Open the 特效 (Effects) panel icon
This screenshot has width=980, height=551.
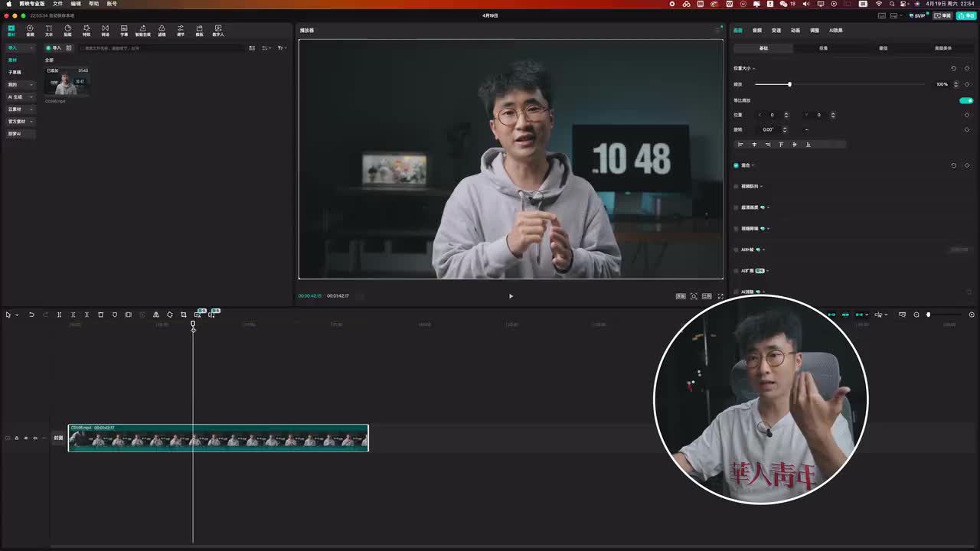click(87, 31)
